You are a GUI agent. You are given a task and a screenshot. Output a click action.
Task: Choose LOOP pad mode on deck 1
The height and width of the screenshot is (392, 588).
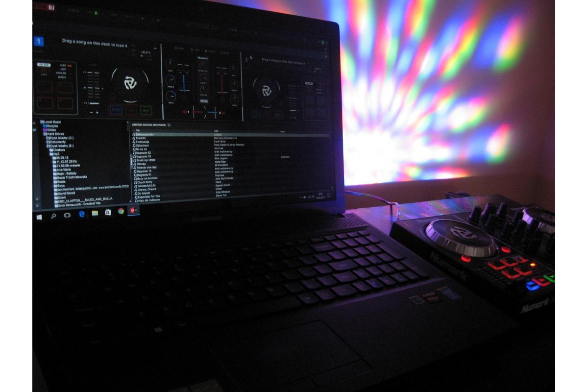[63, 69]
